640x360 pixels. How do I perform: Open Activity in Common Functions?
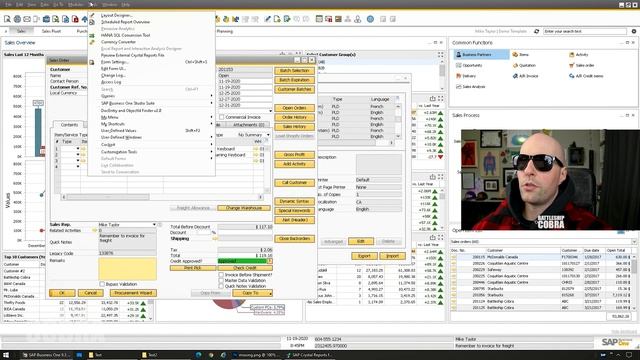point(579,54)
